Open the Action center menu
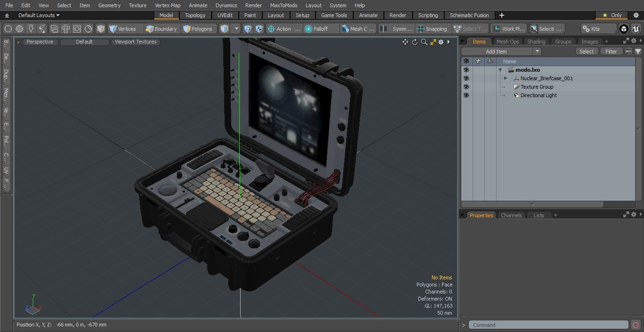 284,29
